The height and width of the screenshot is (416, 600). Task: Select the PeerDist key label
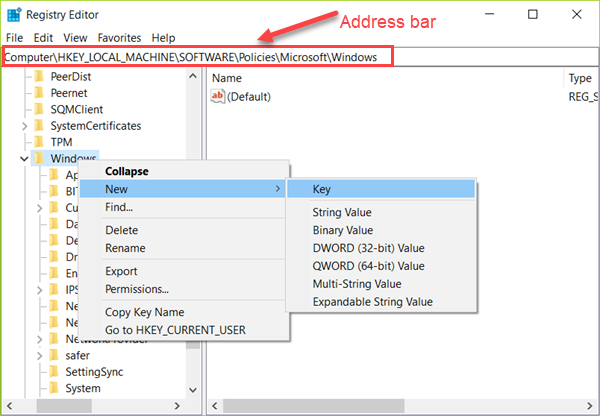point(71,77)
